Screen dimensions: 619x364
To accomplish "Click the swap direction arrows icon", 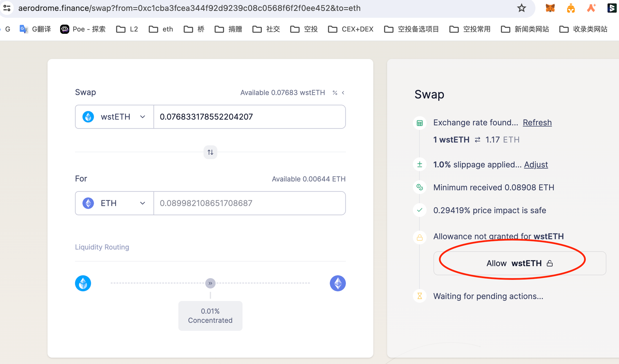I will tap(210, 152).
